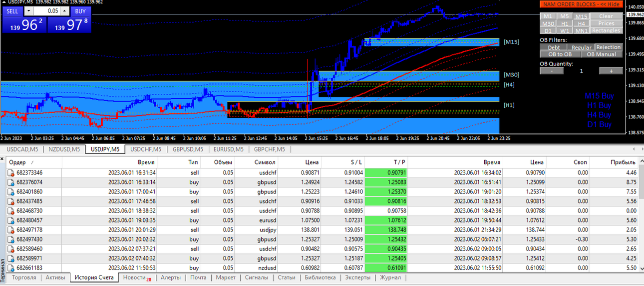Toggle the H1 timeframe button
The width and height of the screenshot is (644, 286).
coord(564,23)
